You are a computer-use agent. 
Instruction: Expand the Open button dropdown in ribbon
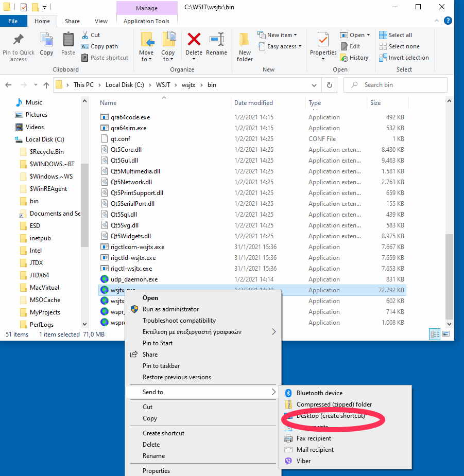(368, 35)
